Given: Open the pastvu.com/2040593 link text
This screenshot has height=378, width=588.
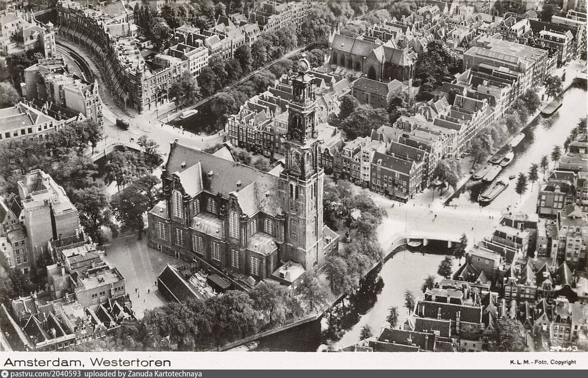Looking at the screenshot, I should pos(46,374).
